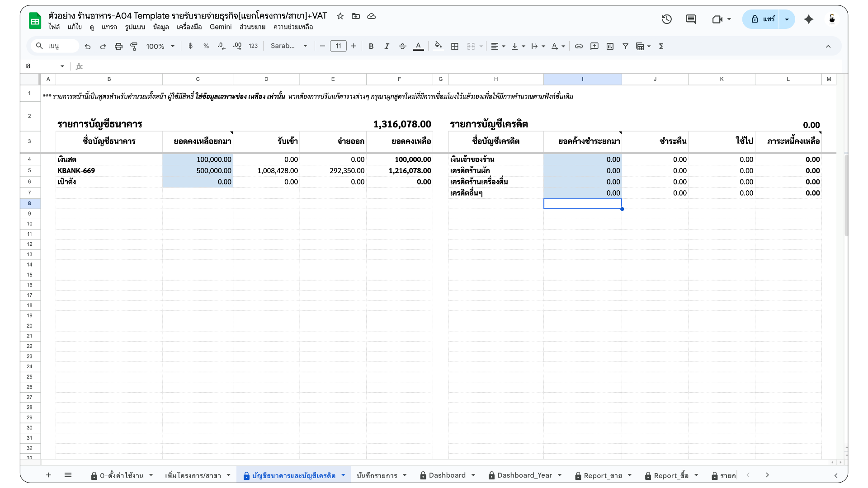Click the Gemini sparkle icon
This screenshot has height=488, width=868.
pos(809,19)
